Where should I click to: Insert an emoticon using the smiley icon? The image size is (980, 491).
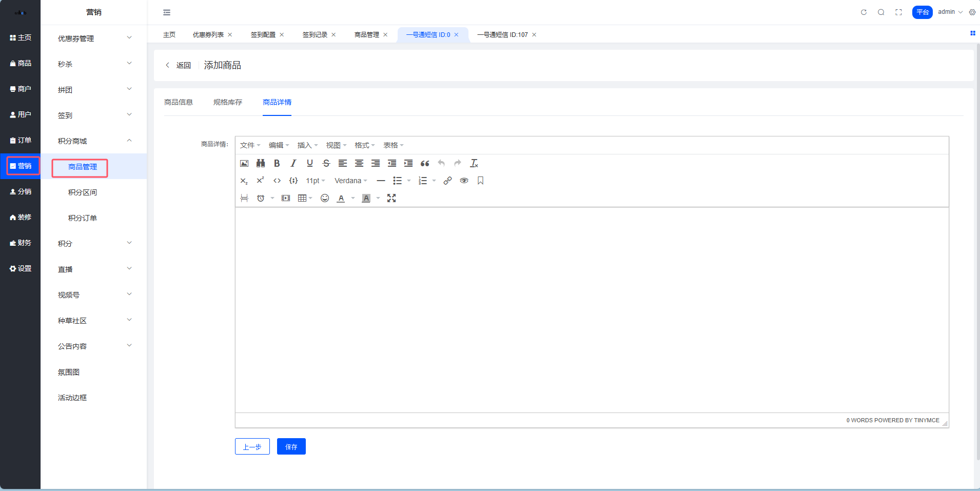[x=325, y=198]
